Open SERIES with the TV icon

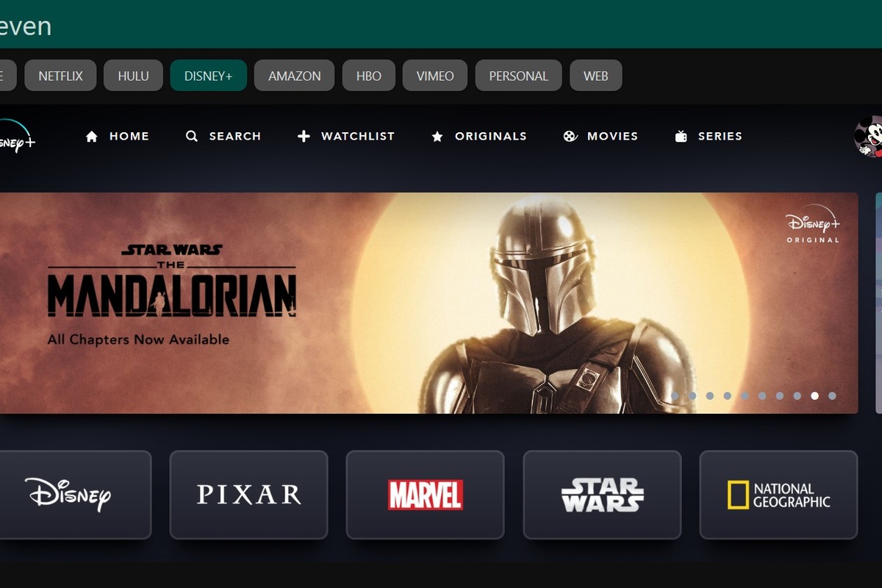(709, 136)
